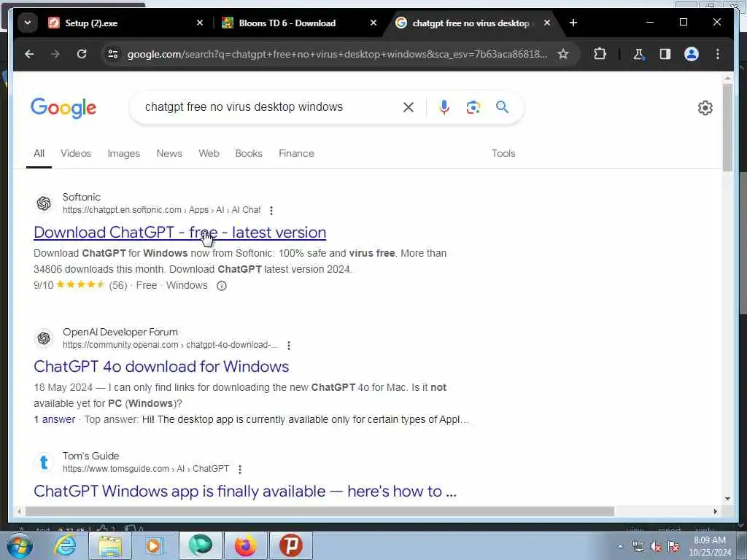The width and height of the screenshot is (747, 560).
Task: Toggle the Chrome side panel
Action: 665,54
